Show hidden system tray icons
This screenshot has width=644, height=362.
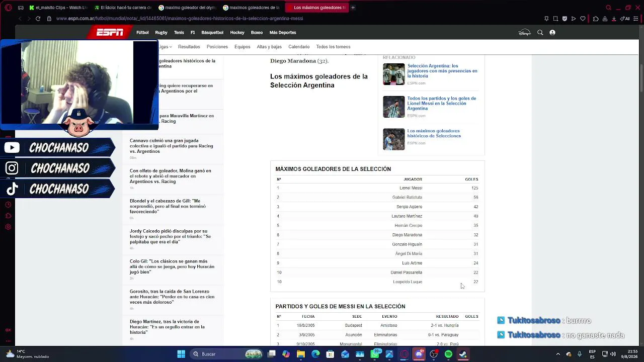pos(558,354)
